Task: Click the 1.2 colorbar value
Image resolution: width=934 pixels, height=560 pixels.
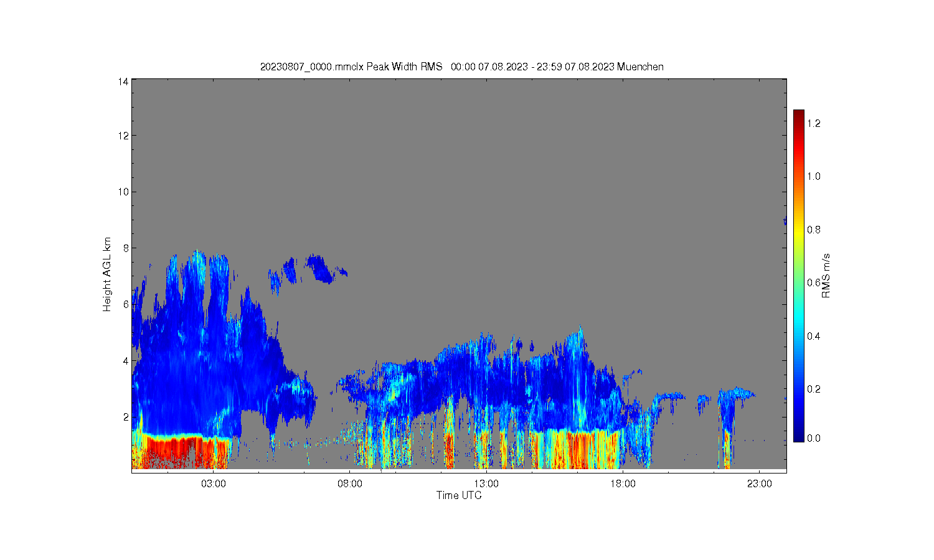Action: click(814, 123)
